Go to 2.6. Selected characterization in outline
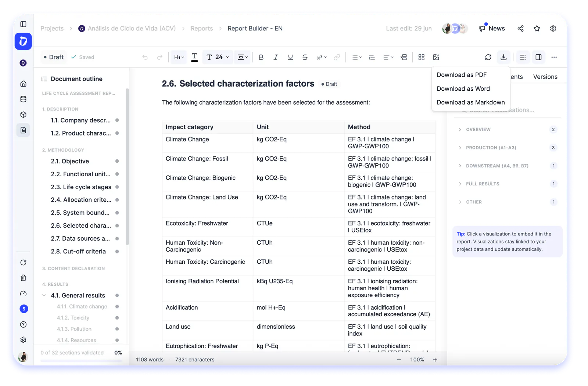This screenshot has width=588, height=386. [x=80, y=226]
